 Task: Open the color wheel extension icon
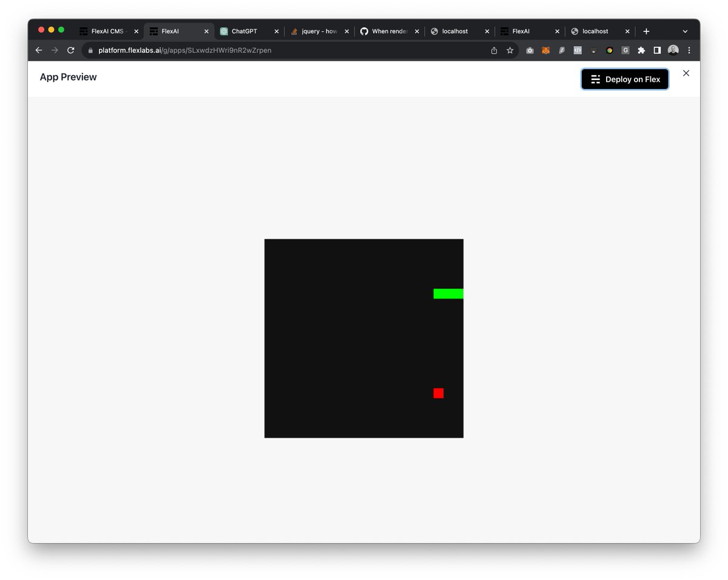609,50
